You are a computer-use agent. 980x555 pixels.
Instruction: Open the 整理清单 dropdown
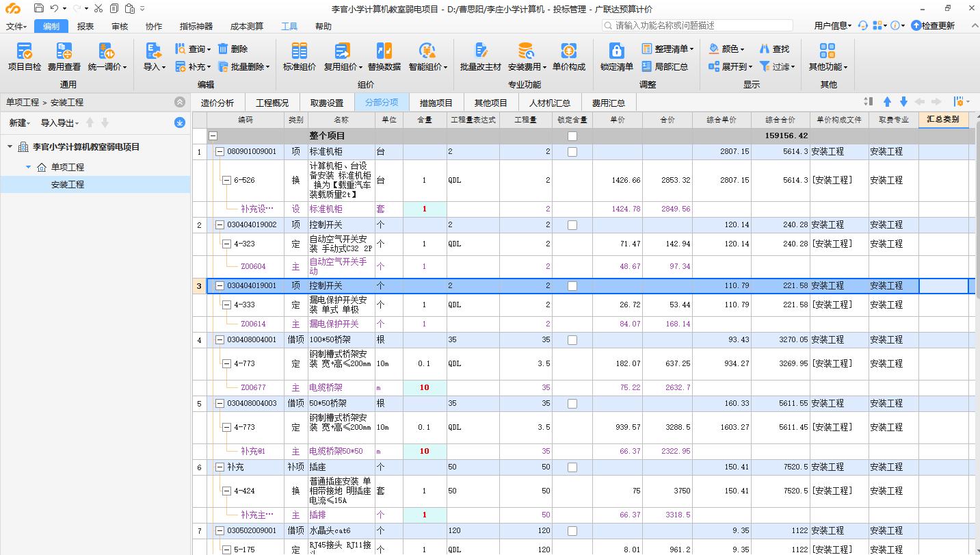[x=667, y=49]
